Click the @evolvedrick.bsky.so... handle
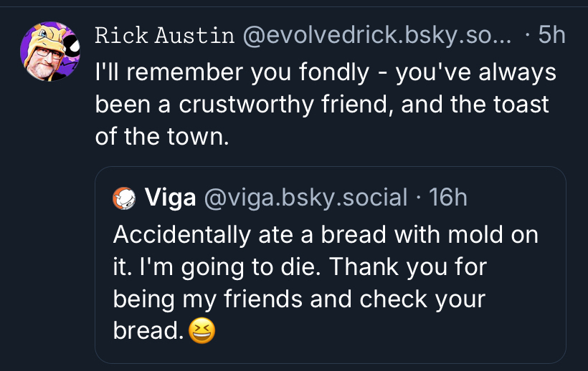Screen dimensions: 588x371 (378, 35)
